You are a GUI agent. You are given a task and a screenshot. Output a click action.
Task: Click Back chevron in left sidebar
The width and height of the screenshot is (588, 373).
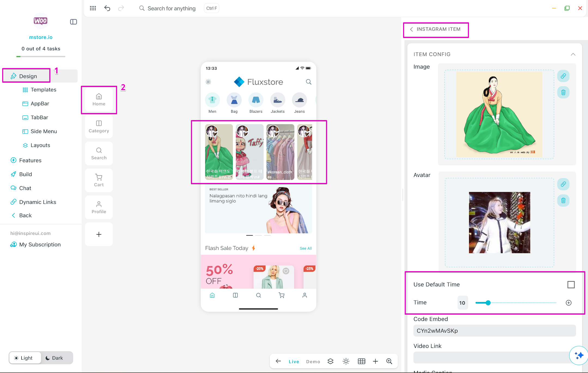14,215
